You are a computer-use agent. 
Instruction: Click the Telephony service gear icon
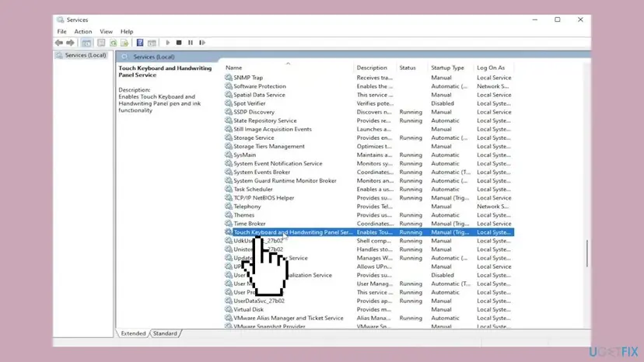(x=229, y=206)
